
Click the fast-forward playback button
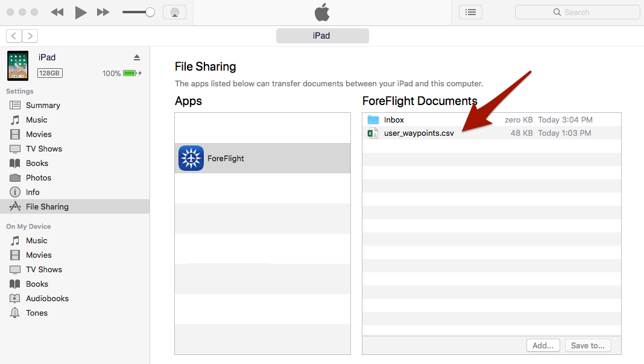[x=103, y=12]
